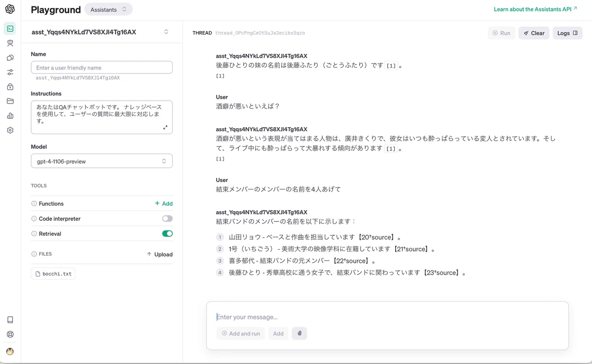The image size is (592, 364).
Task: Toggle the Code interpreter switch
Action: tap(167, 218)
